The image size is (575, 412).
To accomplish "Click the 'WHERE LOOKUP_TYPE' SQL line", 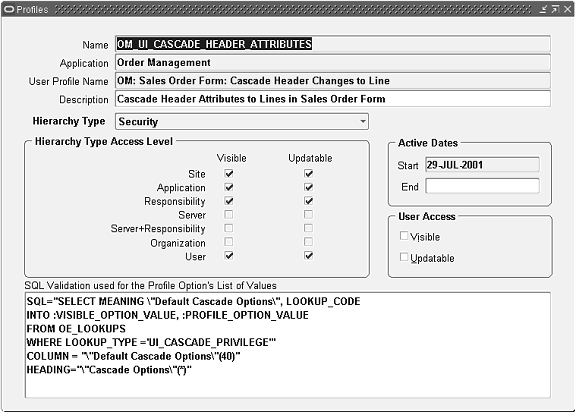I will 151,342.
